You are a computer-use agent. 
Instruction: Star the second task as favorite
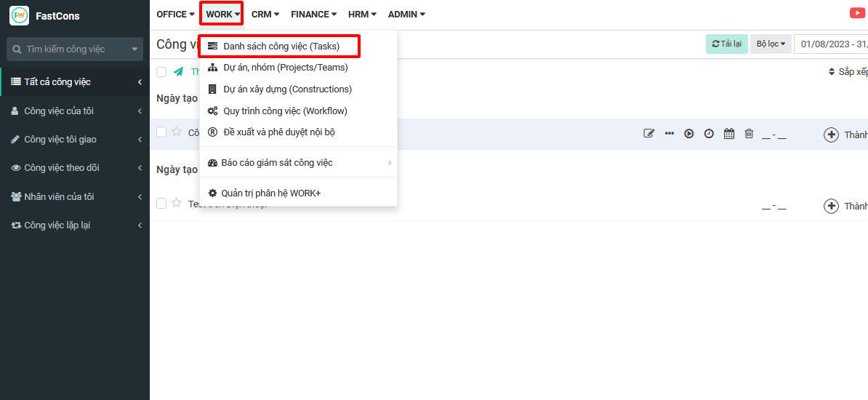click(x=177, y=203)
